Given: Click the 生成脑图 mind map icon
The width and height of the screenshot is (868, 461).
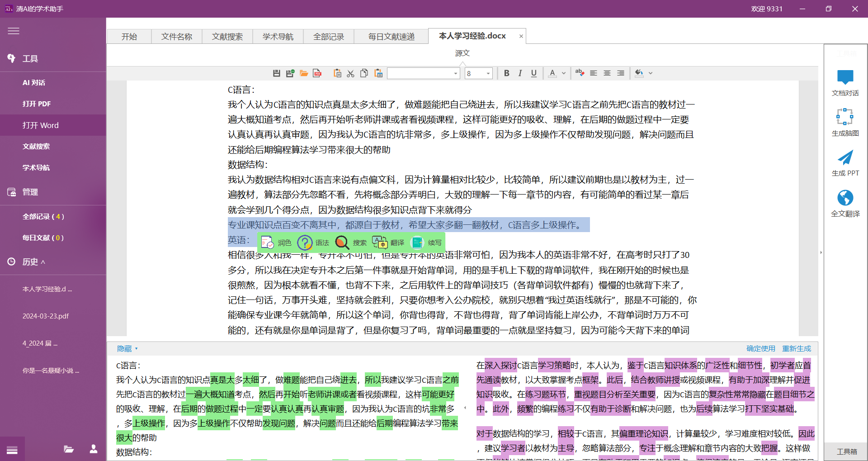Looking at the screenshot, I should [845, 117].
